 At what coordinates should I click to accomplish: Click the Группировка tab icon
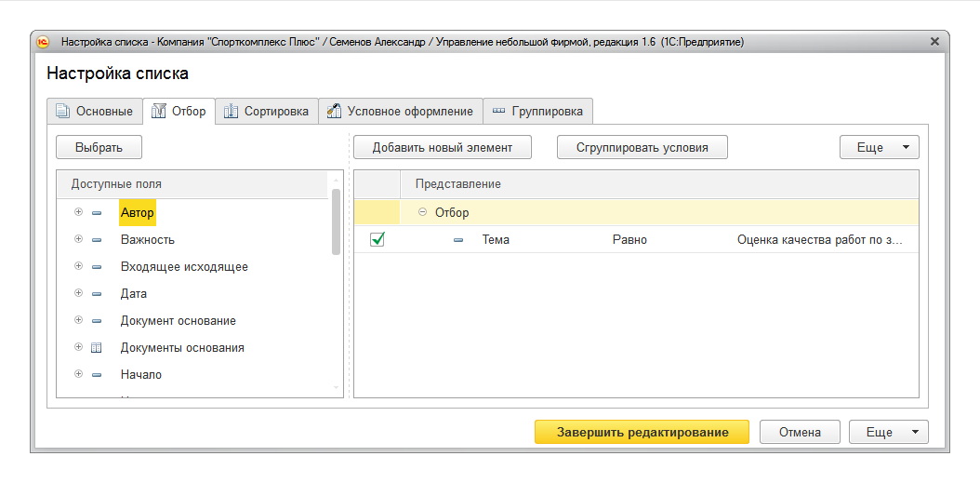(498, 112)
